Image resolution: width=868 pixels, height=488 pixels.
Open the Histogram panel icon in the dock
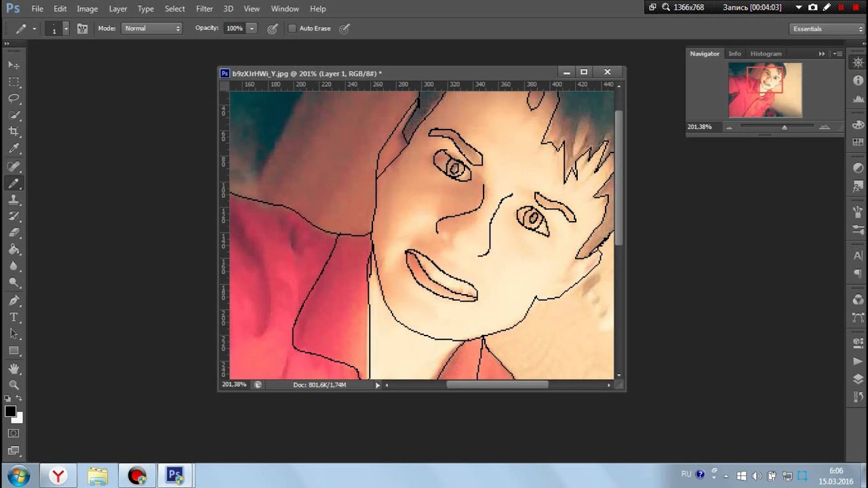pyautogui.click(x=858, y=99)
